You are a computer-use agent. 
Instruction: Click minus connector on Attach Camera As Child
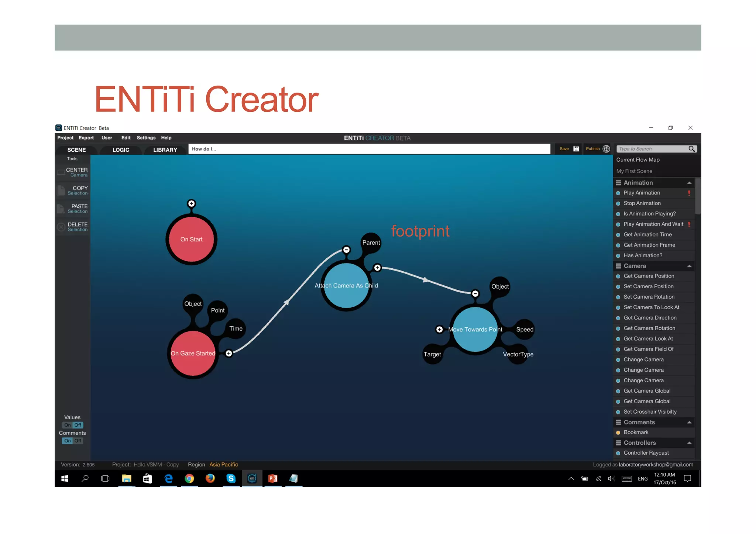point(346,250)
